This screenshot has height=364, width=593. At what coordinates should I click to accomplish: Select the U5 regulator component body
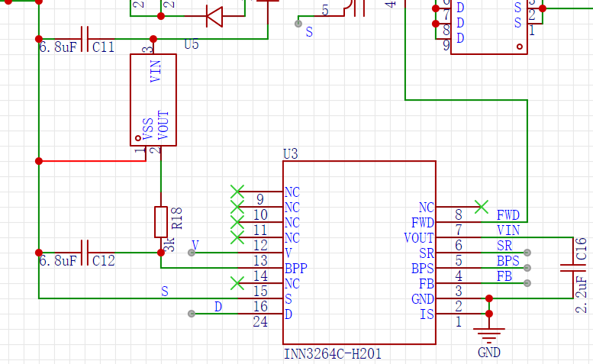[153, 99]
